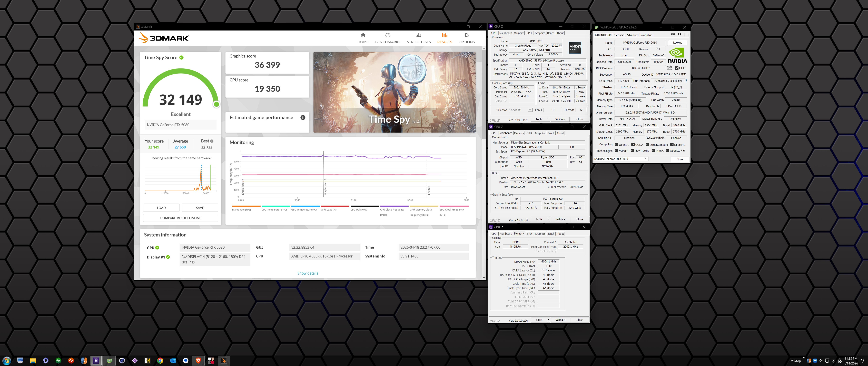The height and width of the screenshot is (366, 868).
Task: Switch to GPU-Z Sensors tab
Action: tap(619, 35)
